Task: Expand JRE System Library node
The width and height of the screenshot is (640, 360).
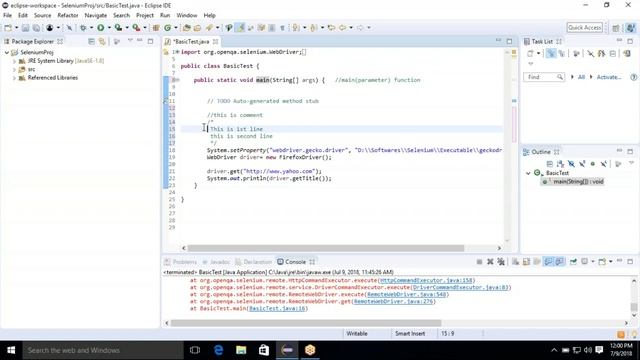Action: pos(15,61)
